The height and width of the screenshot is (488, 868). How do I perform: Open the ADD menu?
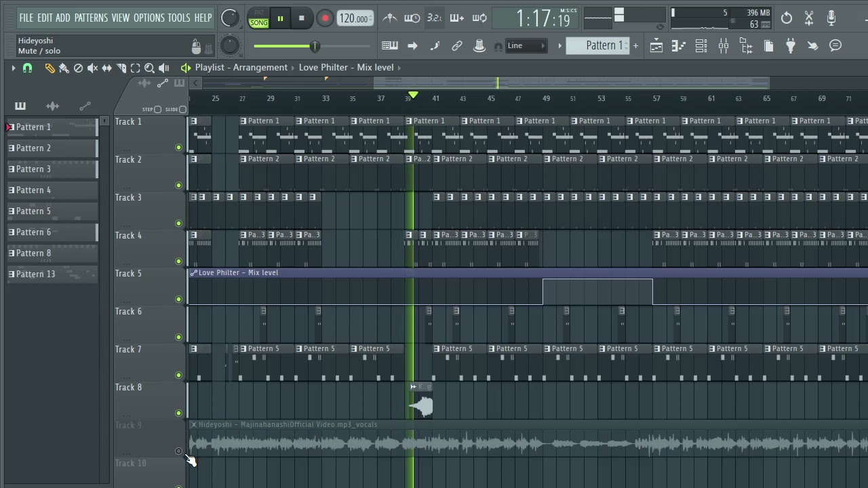click(63, 18)
